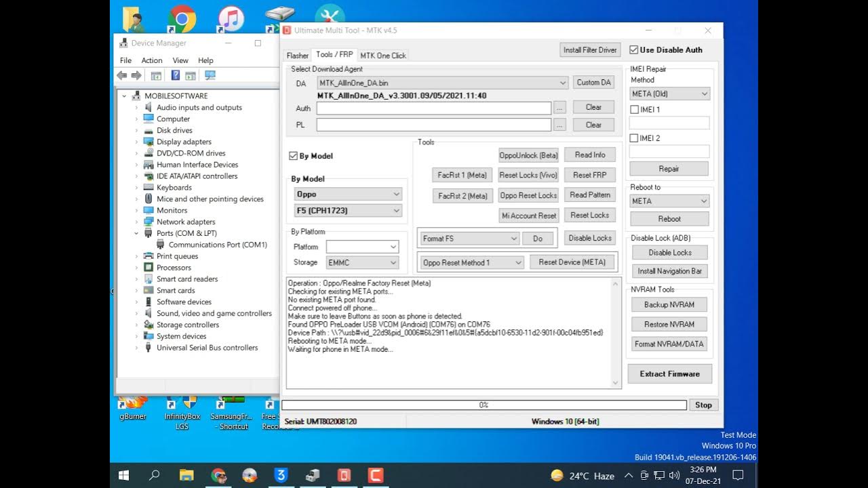Open the File menu in Device Manager

point(125,60)
